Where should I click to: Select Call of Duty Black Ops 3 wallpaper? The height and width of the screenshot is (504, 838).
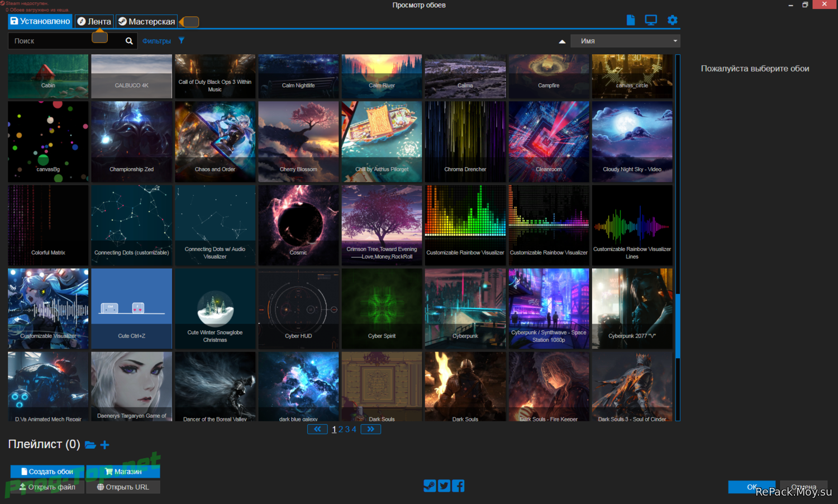(215, 76)
